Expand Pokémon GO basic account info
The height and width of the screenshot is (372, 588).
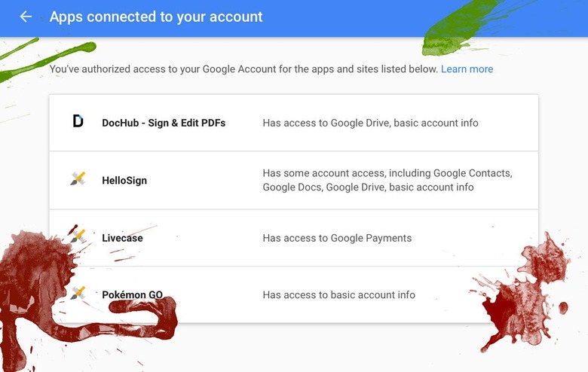[x=339, y=295]
